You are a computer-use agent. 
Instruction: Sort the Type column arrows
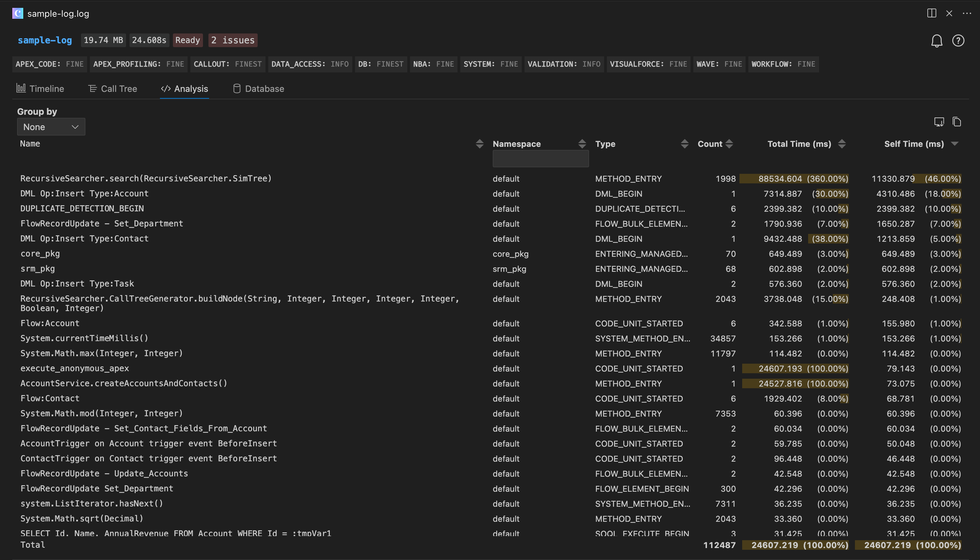pos(684,144)
